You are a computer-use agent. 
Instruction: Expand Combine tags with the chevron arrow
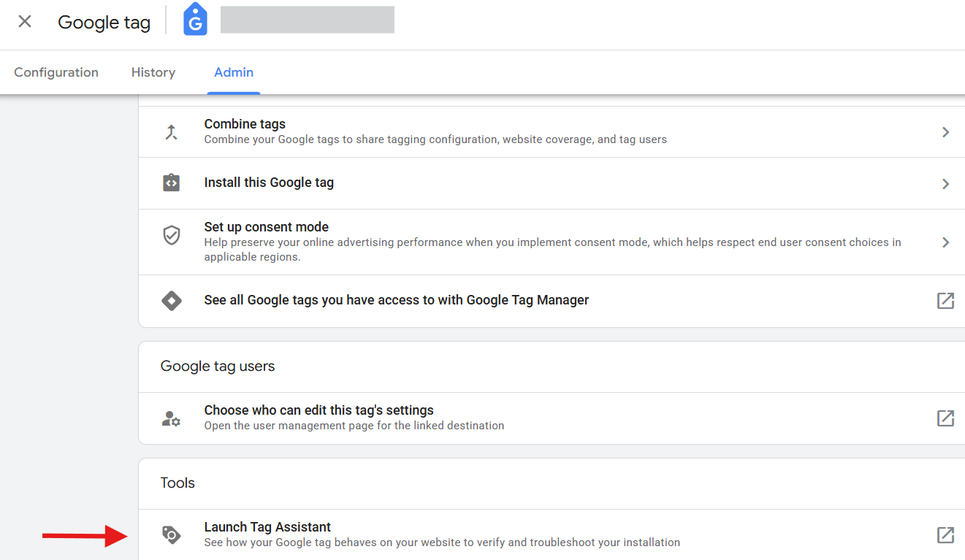tap(945, 132)
